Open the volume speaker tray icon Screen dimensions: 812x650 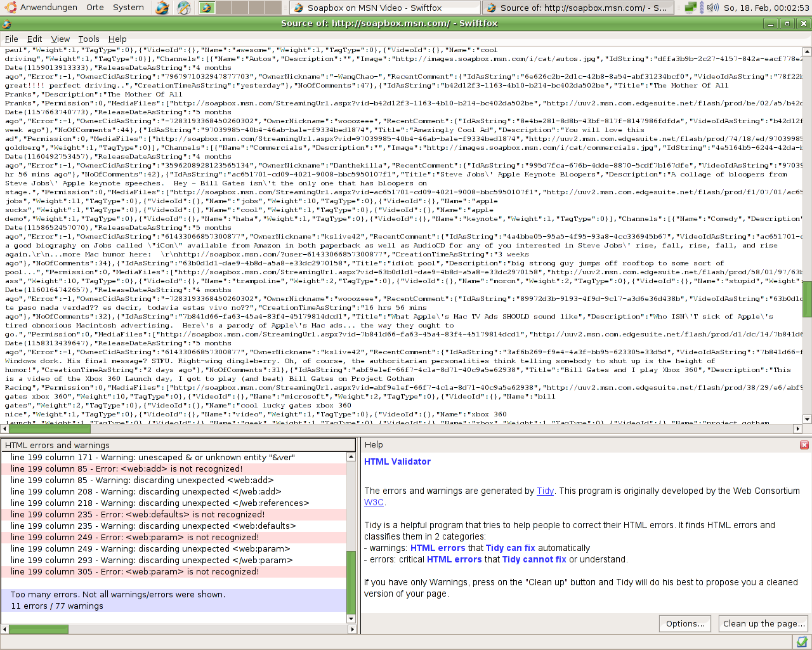pyautogui.click(x=712, y=8)
